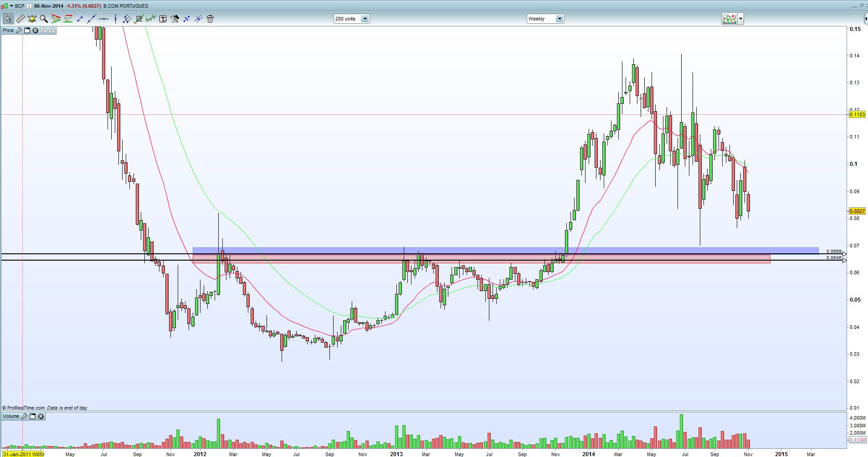Click the BCP info button
The image size is (868, 457).
(x=29, y=6)
